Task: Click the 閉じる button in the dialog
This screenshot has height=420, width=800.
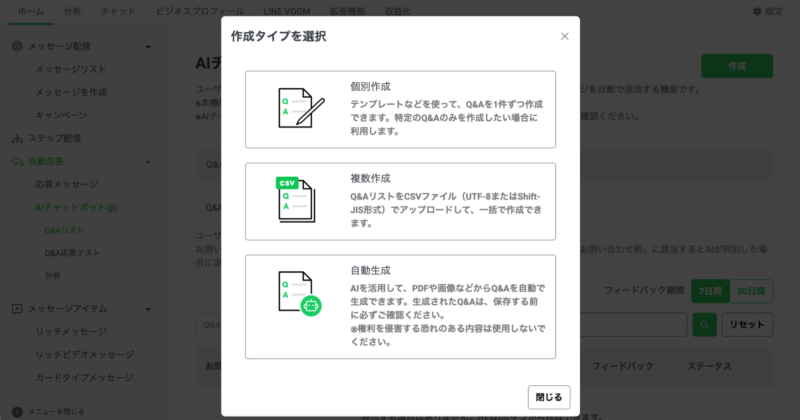Action: click(x=549, y=397)
